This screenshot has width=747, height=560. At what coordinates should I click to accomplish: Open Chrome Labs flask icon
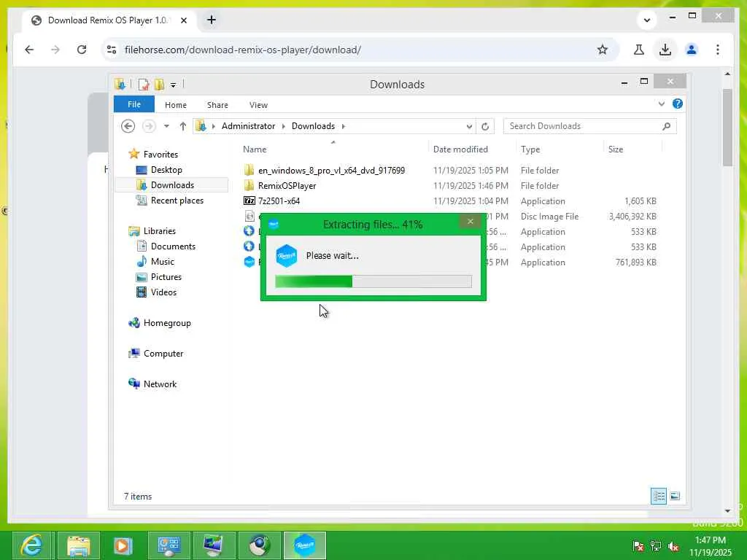pyautogui.click(x=639, y=50)
